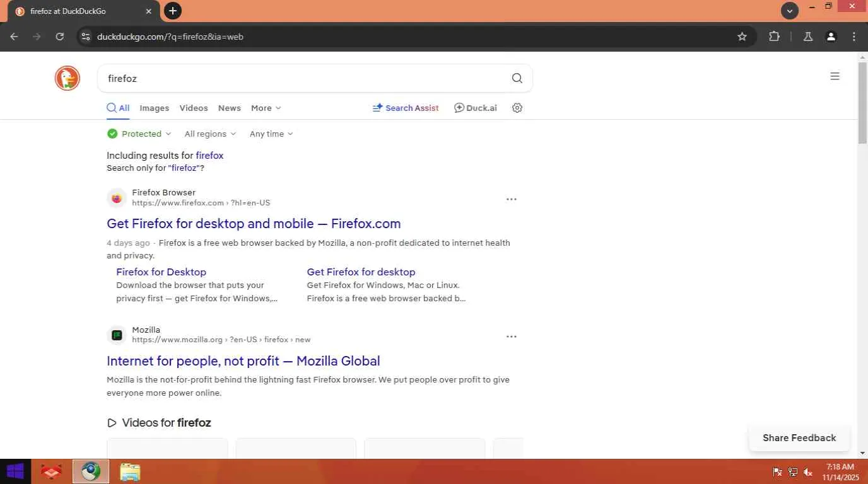The height and width of the screenshot is (484, 868).
Task: Bookmark this page with the star icon
Action: (742, 37)
